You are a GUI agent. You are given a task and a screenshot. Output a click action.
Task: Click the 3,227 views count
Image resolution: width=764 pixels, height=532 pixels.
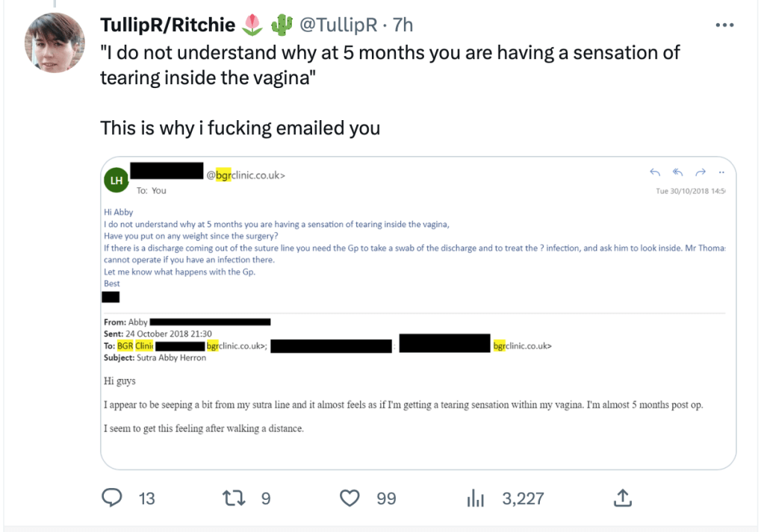click(x=523, y=498)
